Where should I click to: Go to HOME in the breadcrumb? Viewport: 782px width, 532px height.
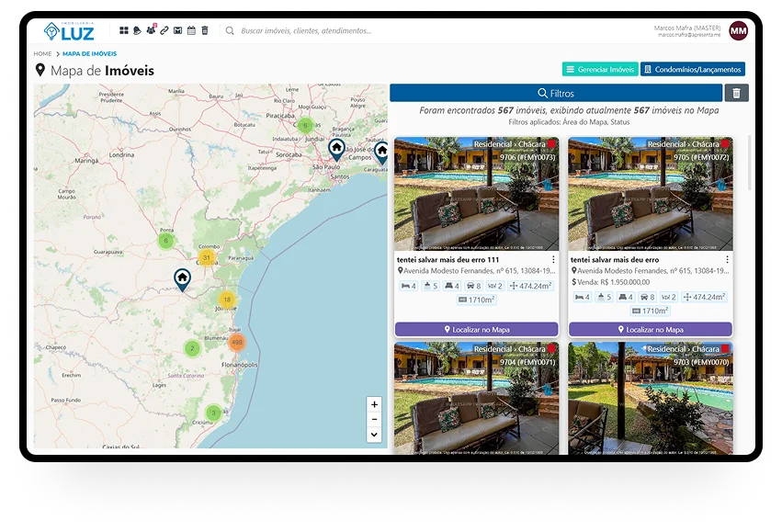[x=42, y=54]
